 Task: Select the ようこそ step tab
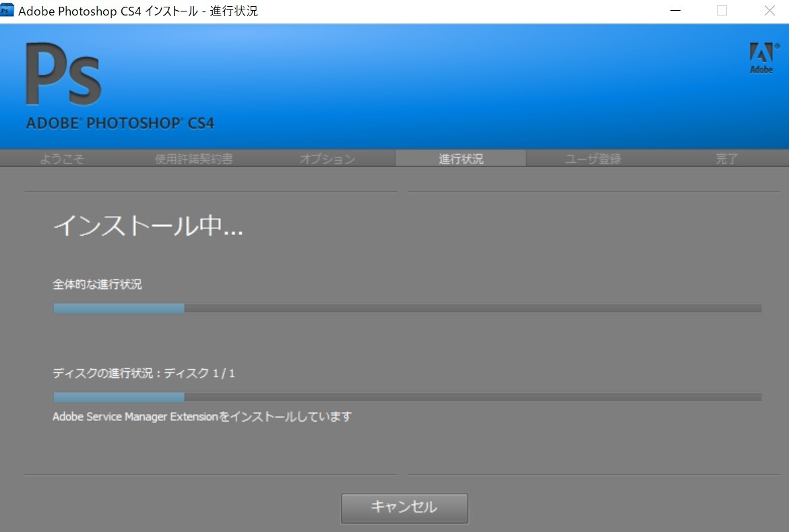click(62, 159)
